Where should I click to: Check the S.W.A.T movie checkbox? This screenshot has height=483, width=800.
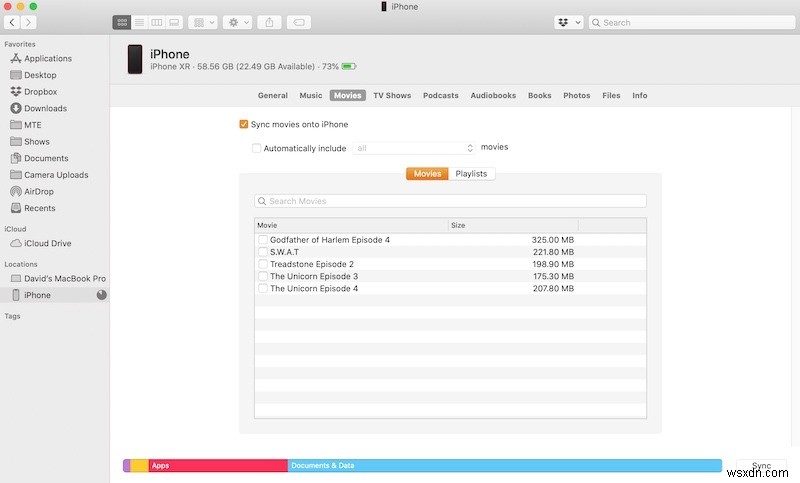263,252
